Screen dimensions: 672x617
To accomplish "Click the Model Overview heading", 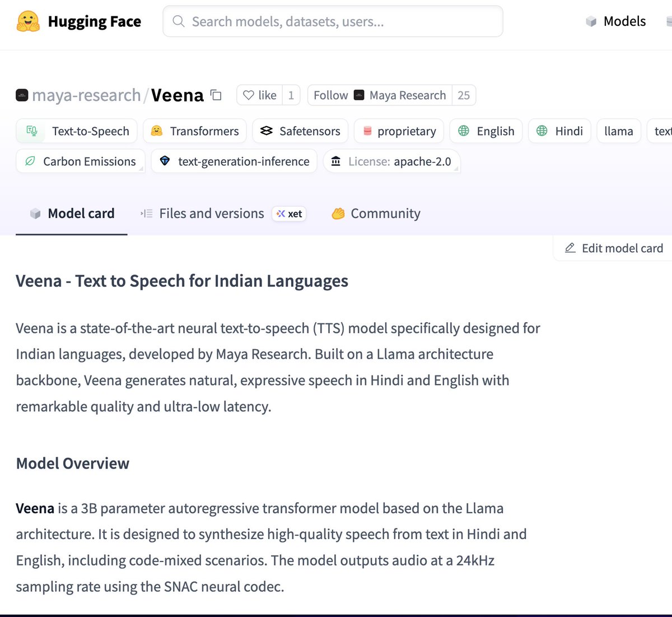I will 72,463.
